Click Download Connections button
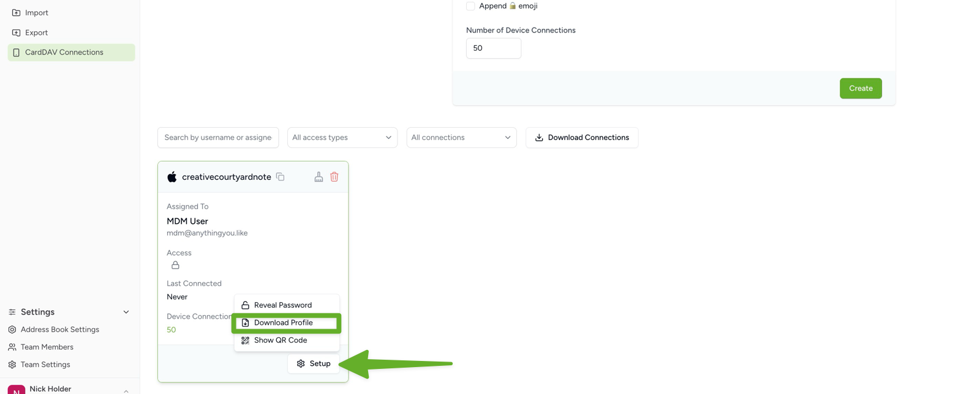This screenshot has width=980, height=394. point(582,138)
